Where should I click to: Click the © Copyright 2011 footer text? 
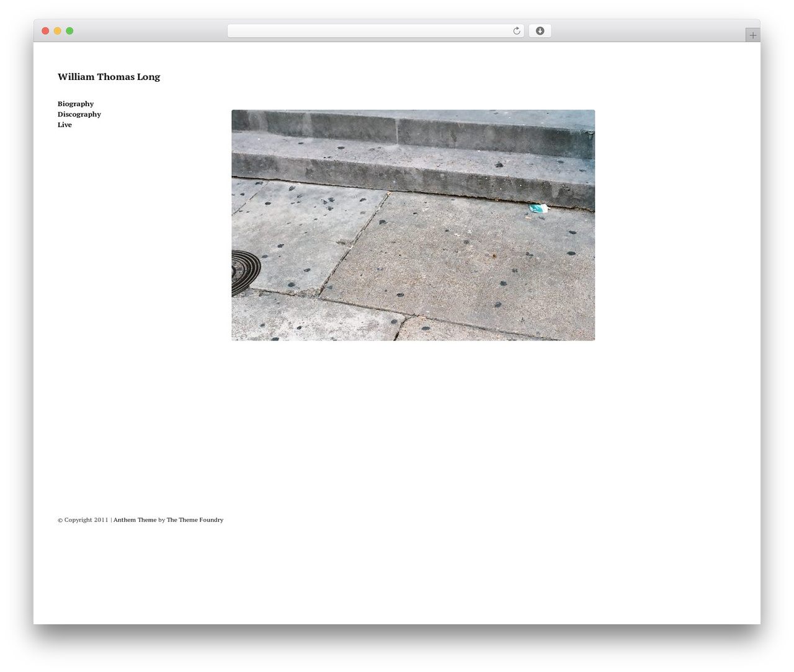coord(83,519)
